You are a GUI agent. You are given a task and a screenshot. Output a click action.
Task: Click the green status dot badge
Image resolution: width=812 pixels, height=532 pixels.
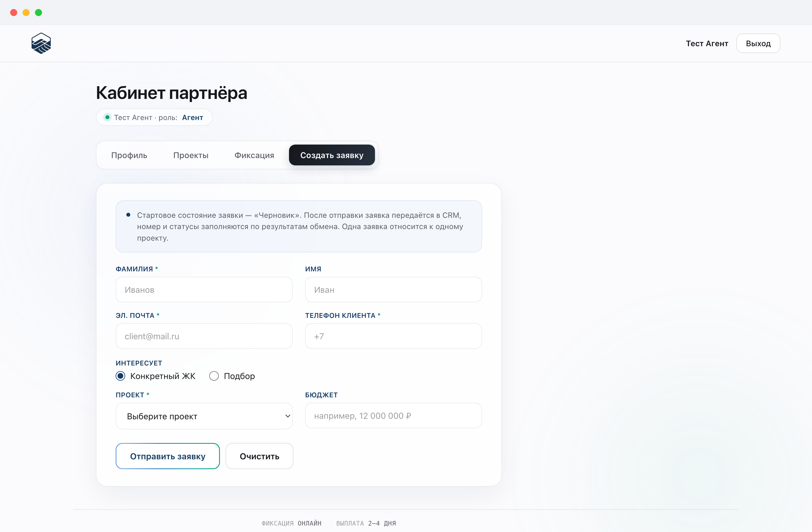point(107,117)
